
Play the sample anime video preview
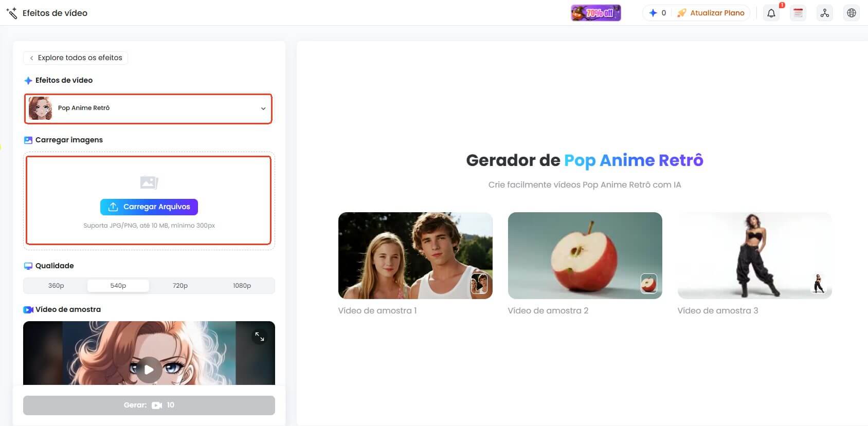149,369
